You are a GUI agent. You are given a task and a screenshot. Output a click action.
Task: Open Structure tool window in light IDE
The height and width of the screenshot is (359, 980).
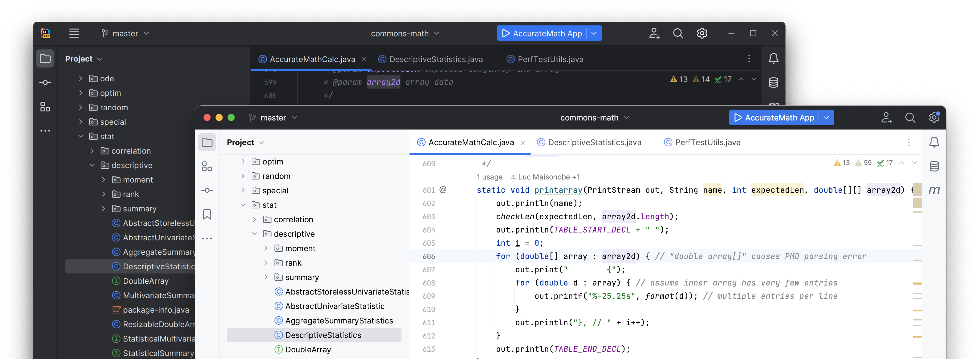[207, 166]
